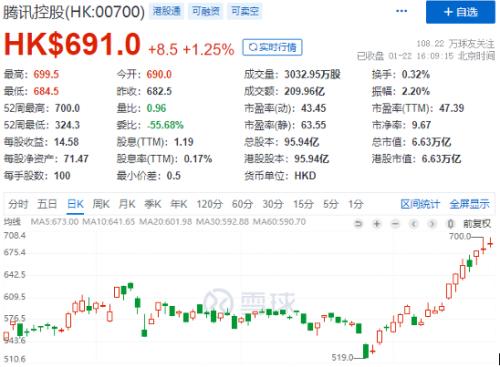500x367 pixels.
Task: Select the 5分 chart tab
Action: tap(331, 204)
